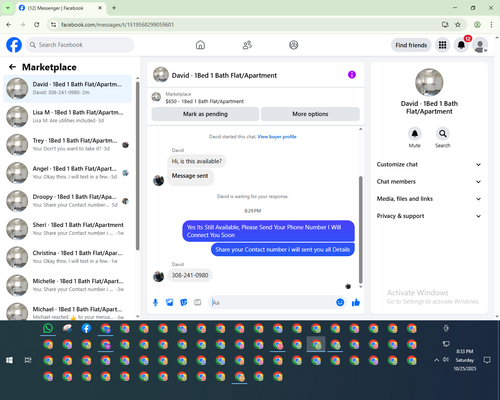Screen dimensions: 500x400
Task: Open Droopy conversation in the list
Action: 67,201
